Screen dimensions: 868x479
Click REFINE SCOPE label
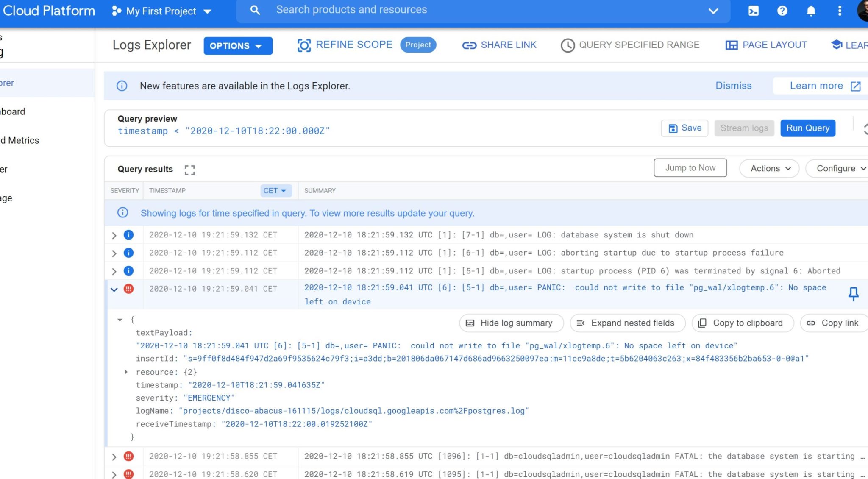pyautogui.click(x=354, y=45)
